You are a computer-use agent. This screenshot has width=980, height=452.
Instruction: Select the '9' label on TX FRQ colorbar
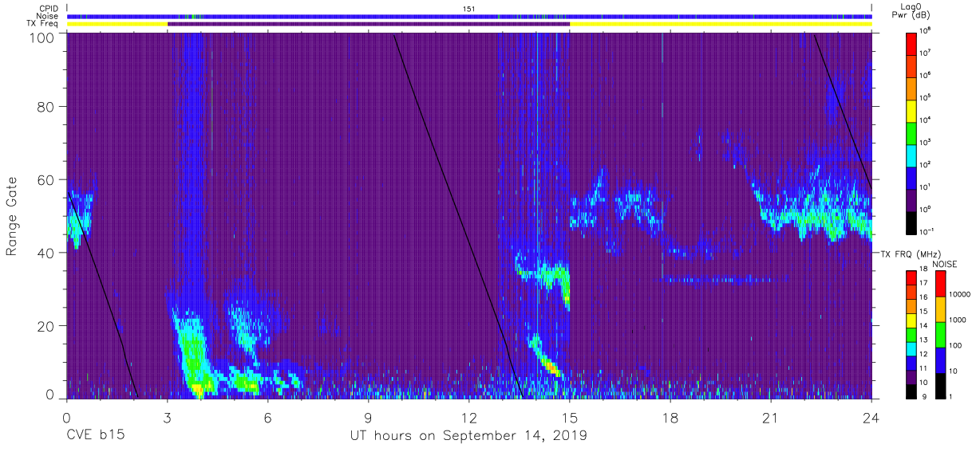pyautogui.click(x=924, y=396)
